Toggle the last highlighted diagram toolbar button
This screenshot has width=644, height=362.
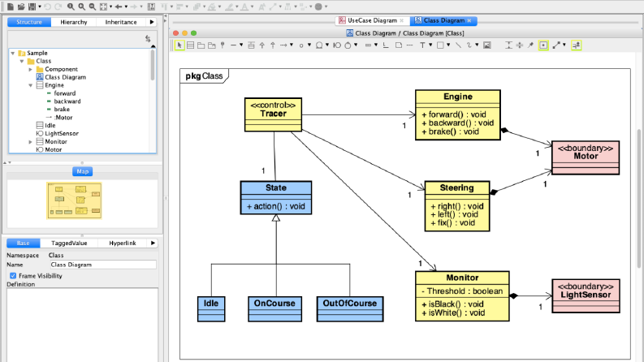tap(577, 45)
